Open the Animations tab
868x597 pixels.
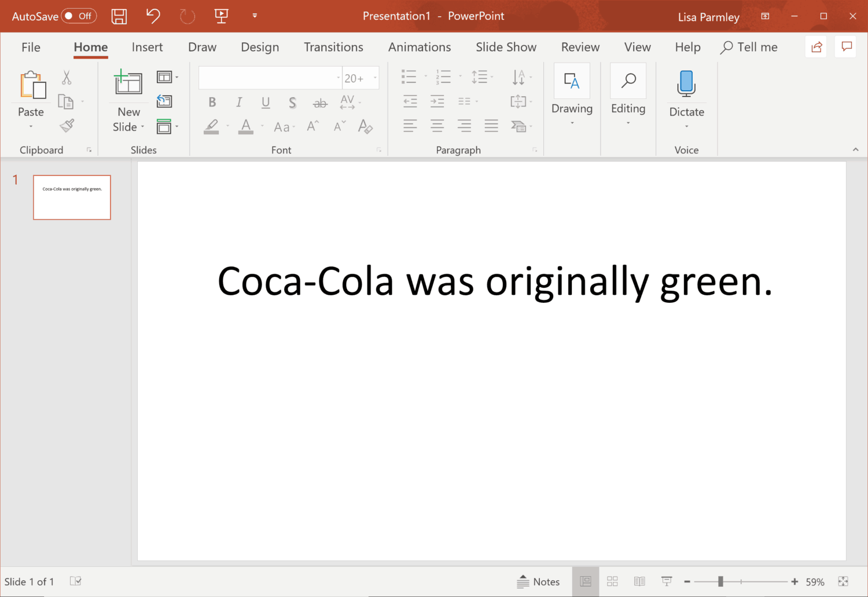click(x=420, y=47)
